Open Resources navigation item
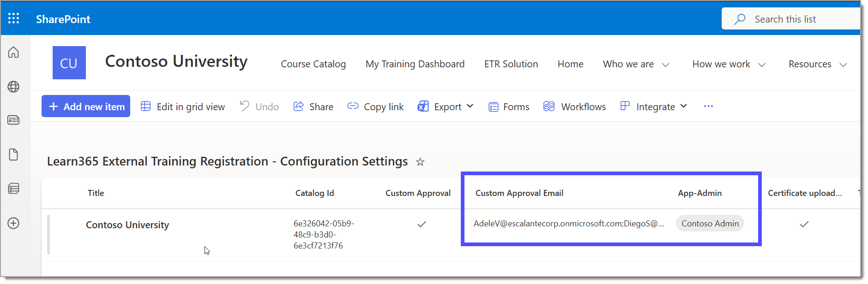This screenshot has height=284, width=868. 810,64
